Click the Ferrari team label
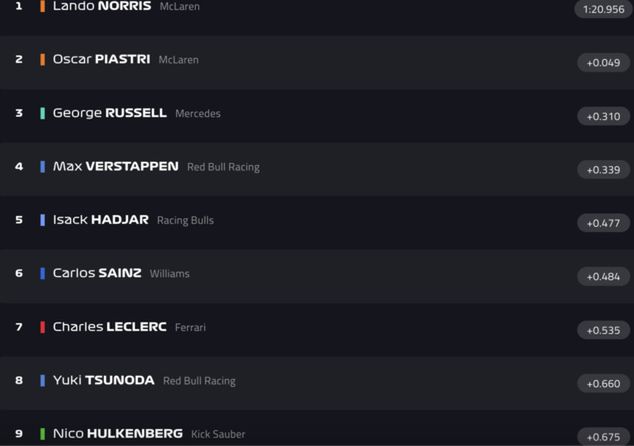This screenshot has width=634, height=446. [x=190, y=328]
